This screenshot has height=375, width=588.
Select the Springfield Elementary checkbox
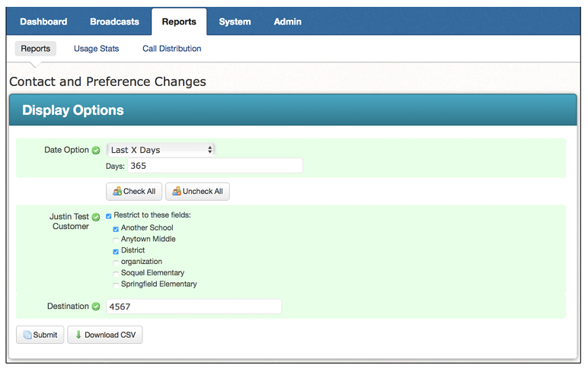pos(116,285)
